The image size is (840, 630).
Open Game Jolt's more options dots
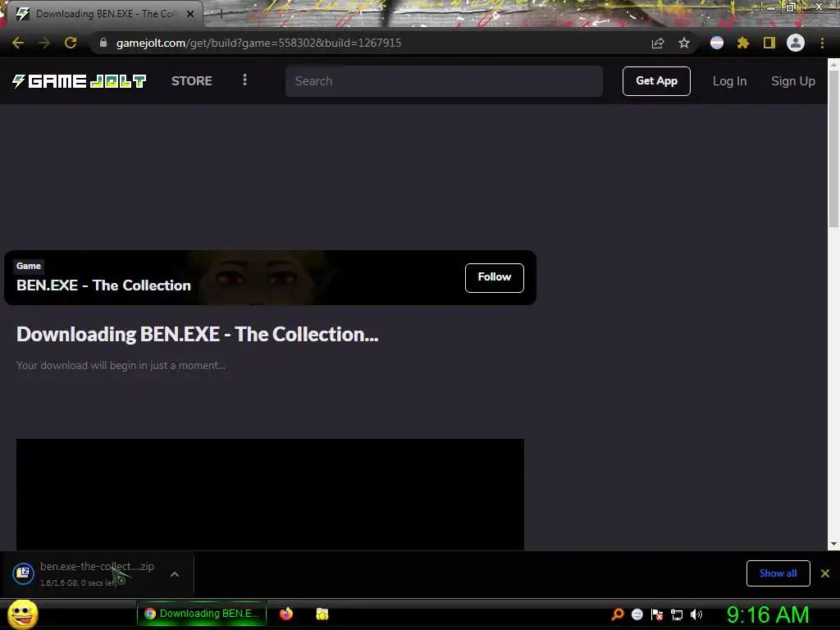tap(244, 80)
